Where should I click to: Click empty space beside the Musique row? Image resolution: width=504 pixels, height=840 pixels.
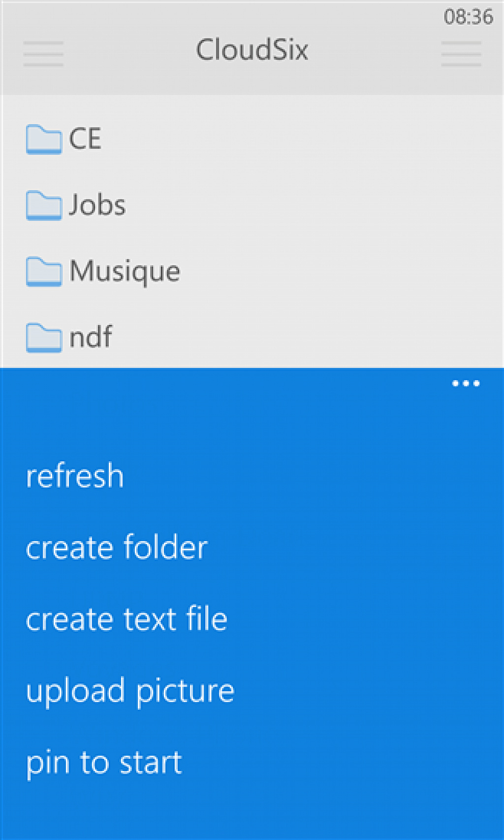coord(340,272)
